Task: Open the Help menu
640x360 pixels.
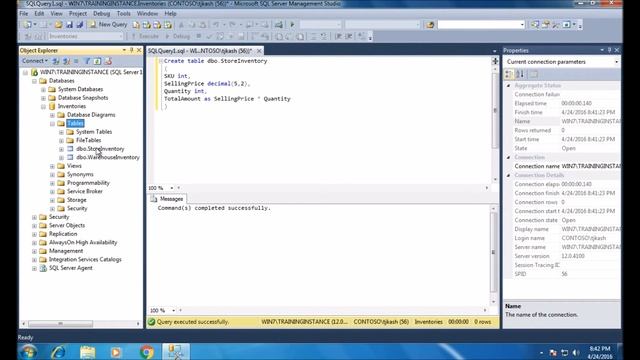Action: tap(170, 13)
